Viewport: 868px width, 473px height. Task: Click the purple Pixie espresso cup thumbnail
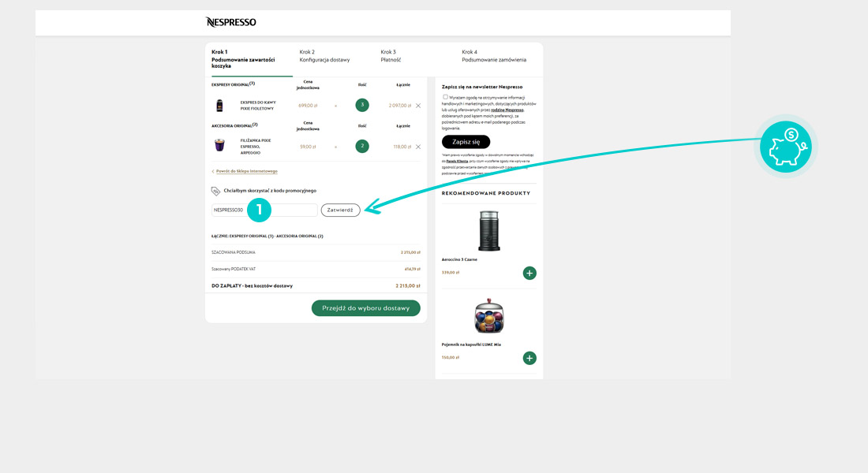click(x=220, y=145)
